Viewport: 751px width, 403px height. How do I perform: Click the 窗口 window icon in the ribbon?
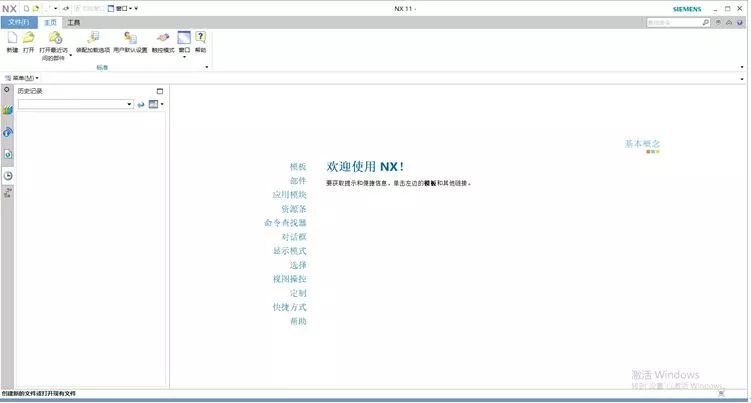pos(184,38)
